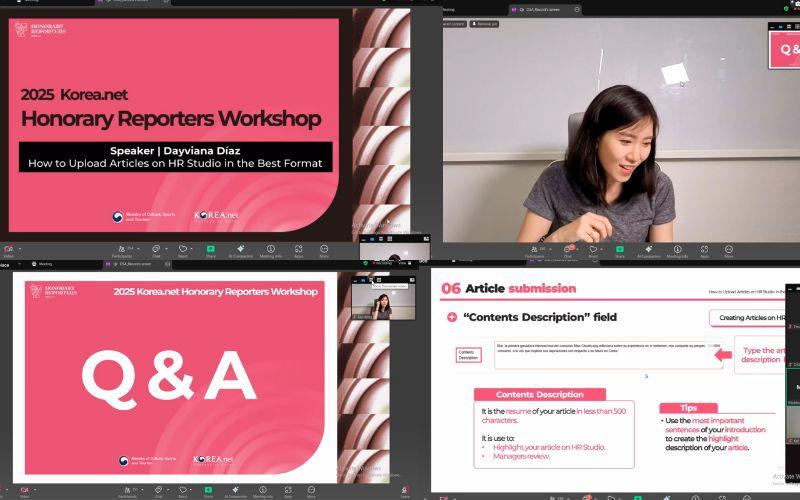
Task: Click Meeting info icon below the Q&A slide window
Action: [x=262, y=490]
